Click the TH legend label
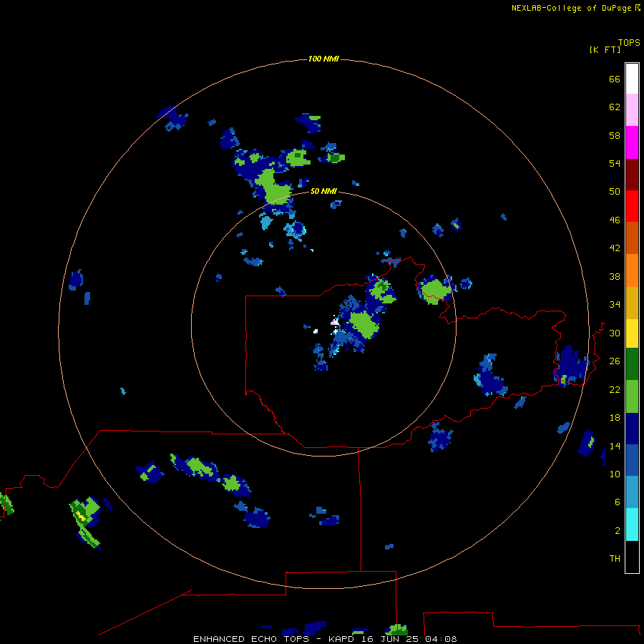 pyautogui.click(x=615, y=558)
